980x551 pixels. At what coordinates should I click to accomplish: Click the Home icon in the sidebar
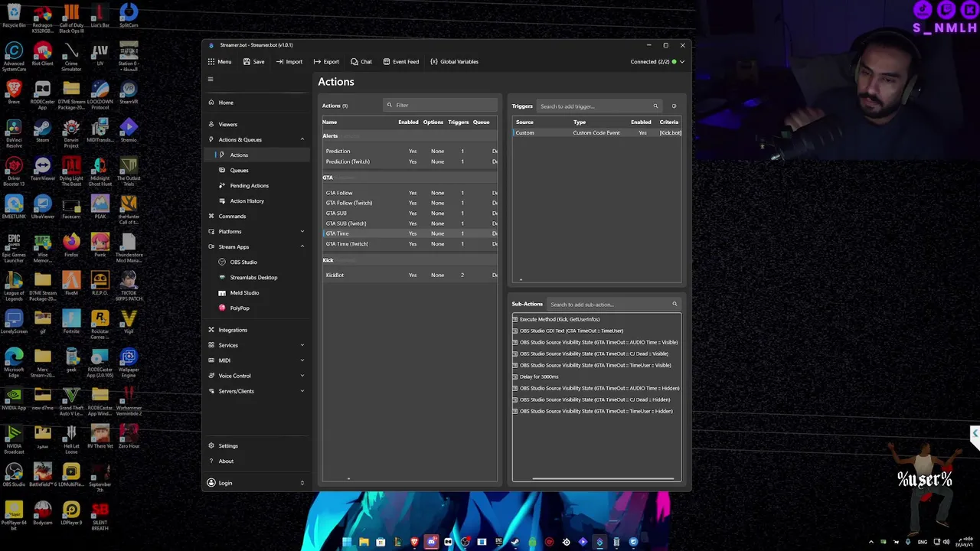coord(211,103)
